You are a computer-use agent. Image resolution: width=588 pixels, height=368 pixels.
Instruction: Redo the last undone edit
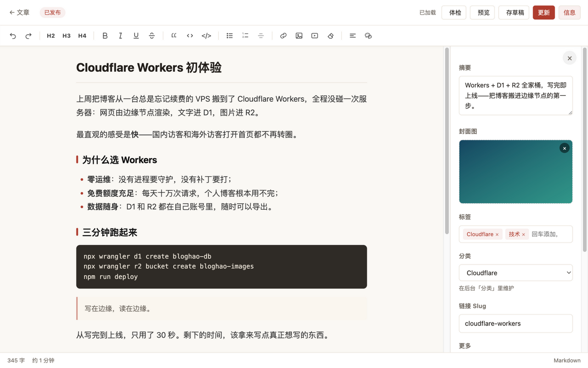pos(28,36)
